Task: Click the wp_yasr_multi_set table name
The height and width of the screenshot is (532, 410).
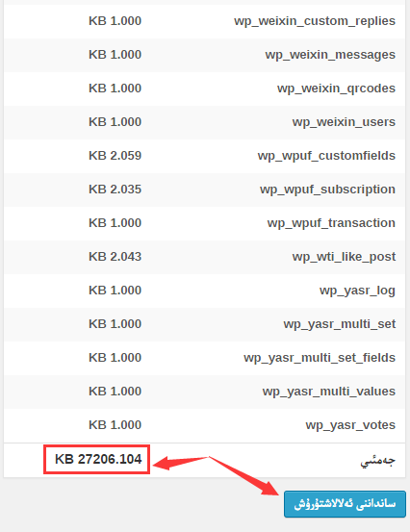Action: point(340,324)
